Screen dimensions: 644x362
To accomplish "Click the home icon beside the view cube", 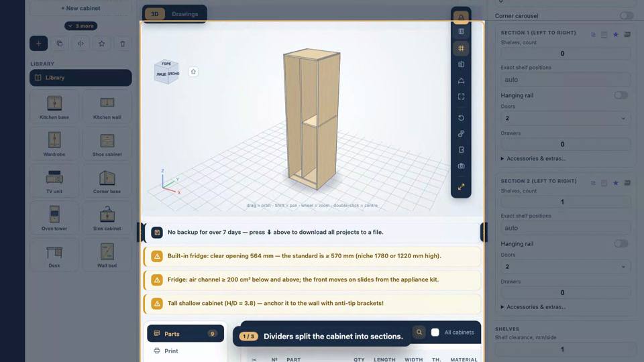I will (x=193, y=72).
